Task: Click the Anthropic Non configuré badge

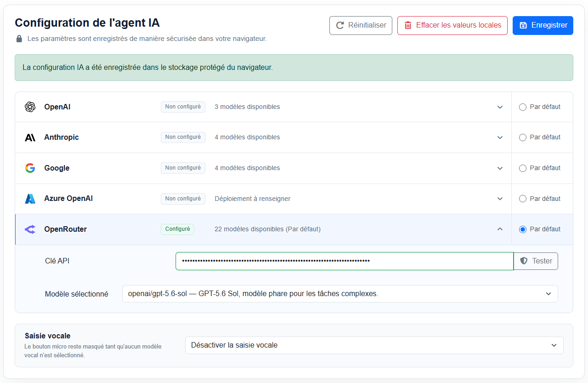Action: tap(183, 137)
